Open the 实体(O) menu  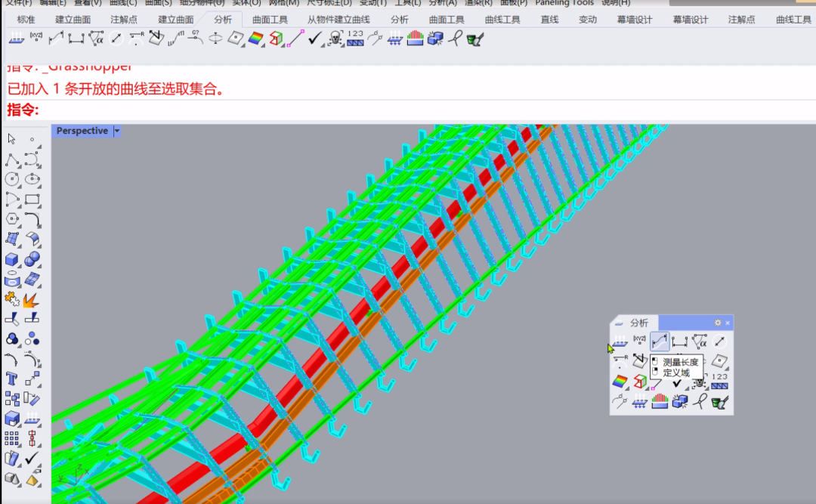246,3
